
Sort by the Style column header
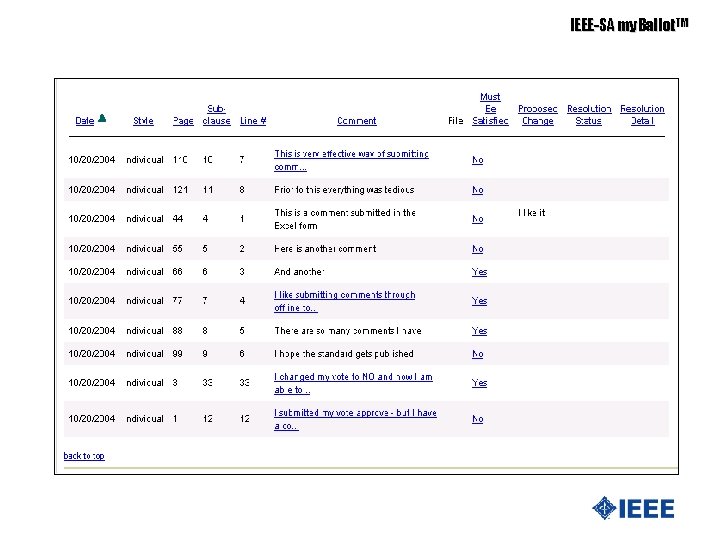(x=143, y=121)
